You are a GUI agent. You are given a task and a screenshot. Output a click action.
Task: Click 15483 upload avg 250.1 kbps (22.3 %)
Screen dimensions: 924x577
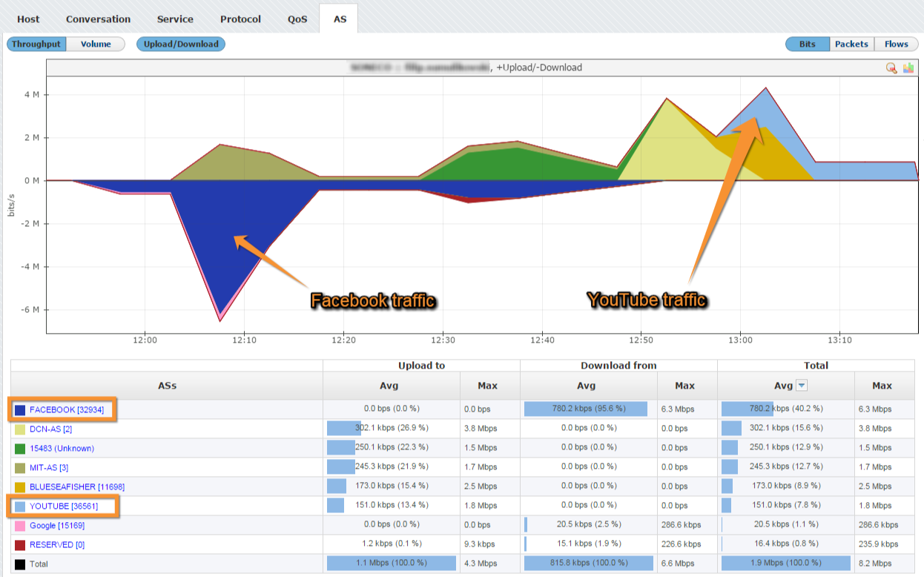coord(391,448)
